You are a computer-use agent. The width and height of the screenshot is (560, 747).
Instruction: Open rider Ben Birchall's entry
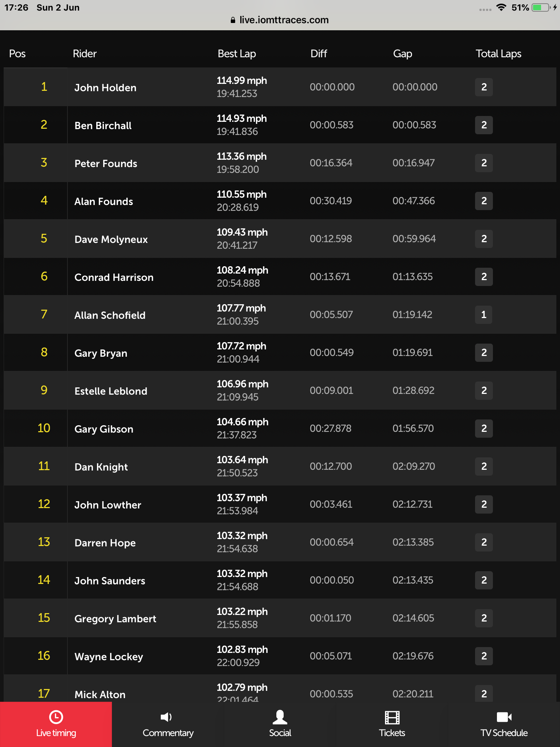pyautogui.click(x=103, y=125)
